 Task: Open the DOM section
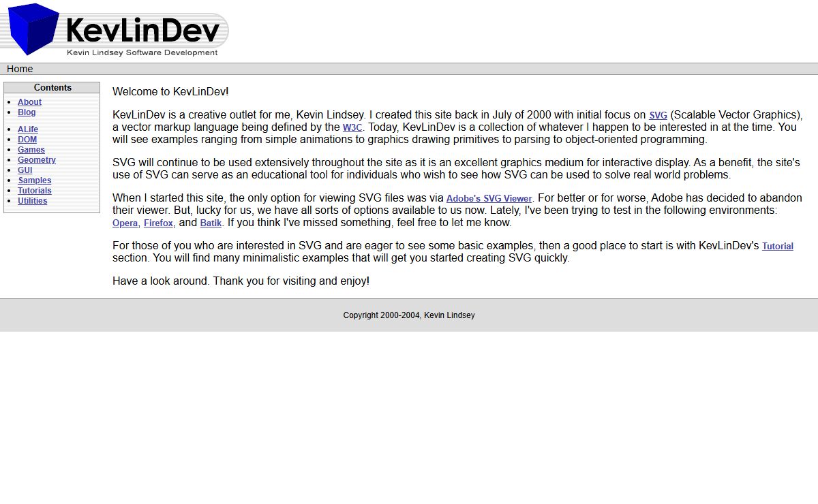27,140
